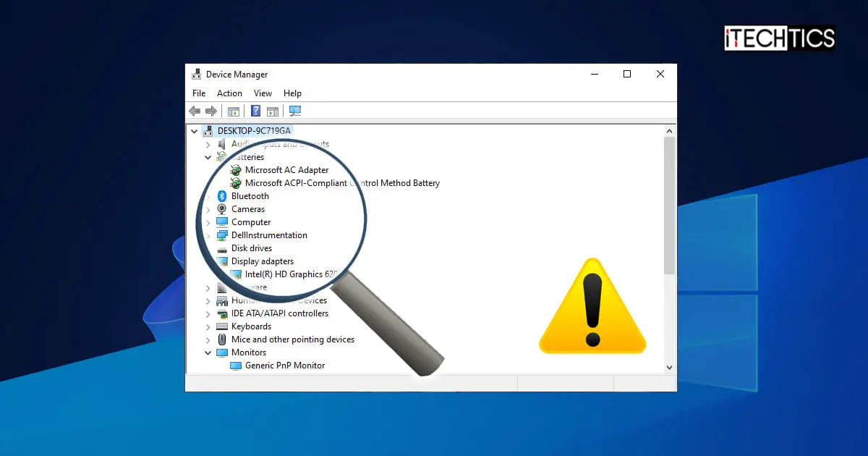The width and height of the screenshot is (868, 456).
Task: Click the Cameras webcam icon
Action: click(222, 209)
